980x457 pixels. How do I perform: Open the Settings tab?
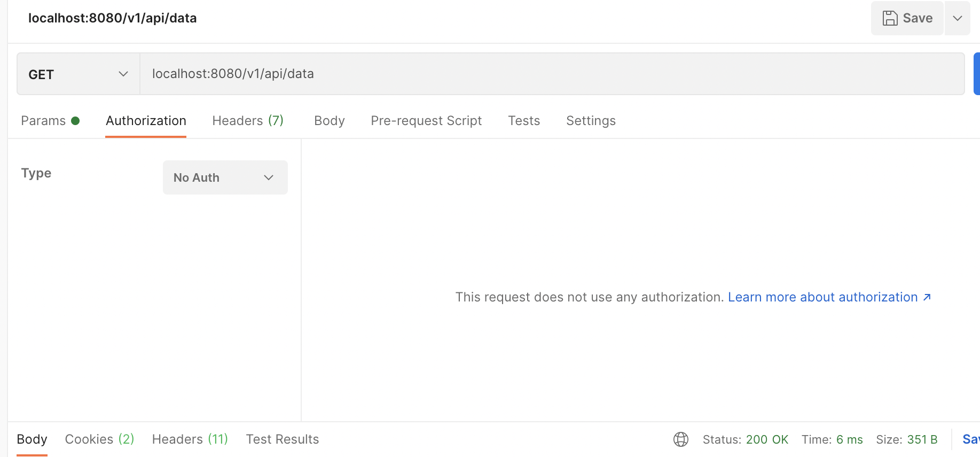[x=591, y=121]
